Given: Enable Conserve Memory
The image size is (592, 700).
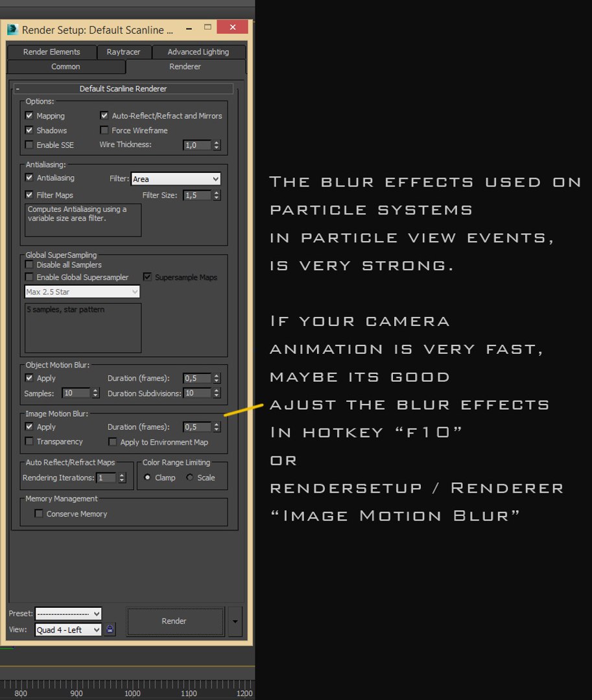Looking at the screenshot, I should [x=40, y=514].
